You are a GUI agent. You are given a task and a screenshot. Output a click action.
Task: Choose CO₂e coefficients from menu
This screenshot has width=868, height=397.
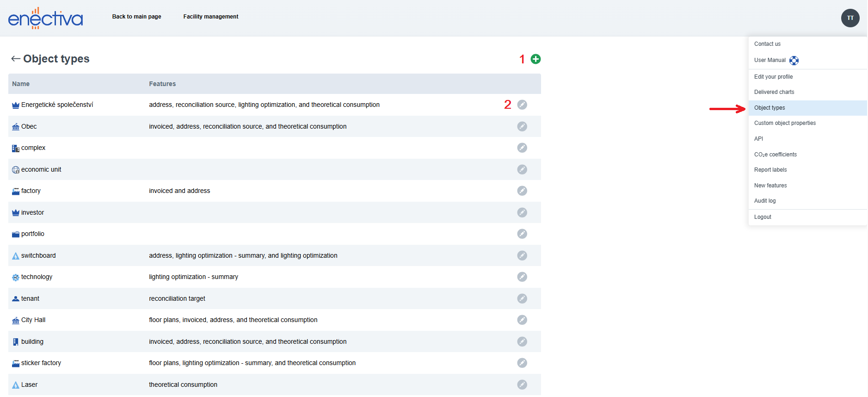tap(775, 155)
